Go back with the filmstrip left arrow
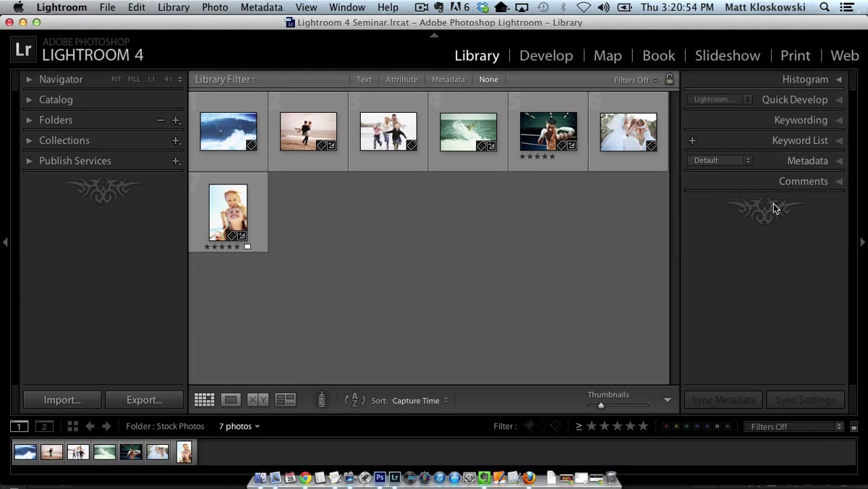This screenshot has width=868, height=489. pyautogui.click(x=90, y=427)
